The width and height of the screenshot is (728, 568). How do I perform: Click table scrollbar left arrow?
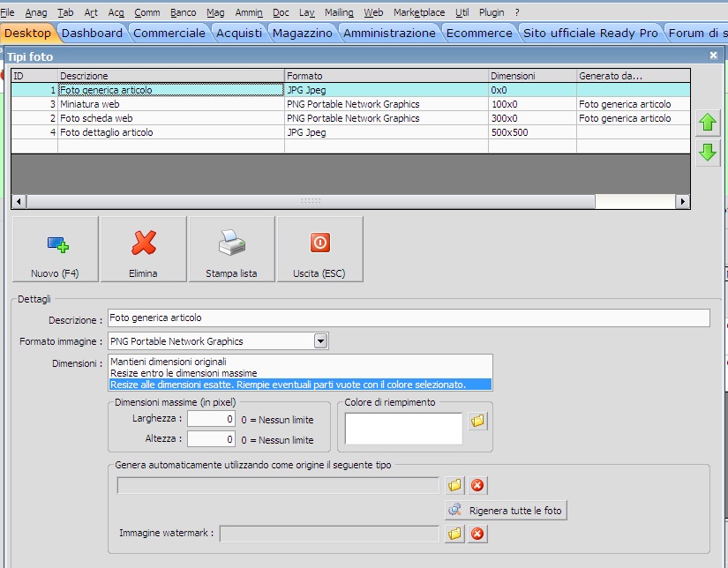[x=19, y=201]
